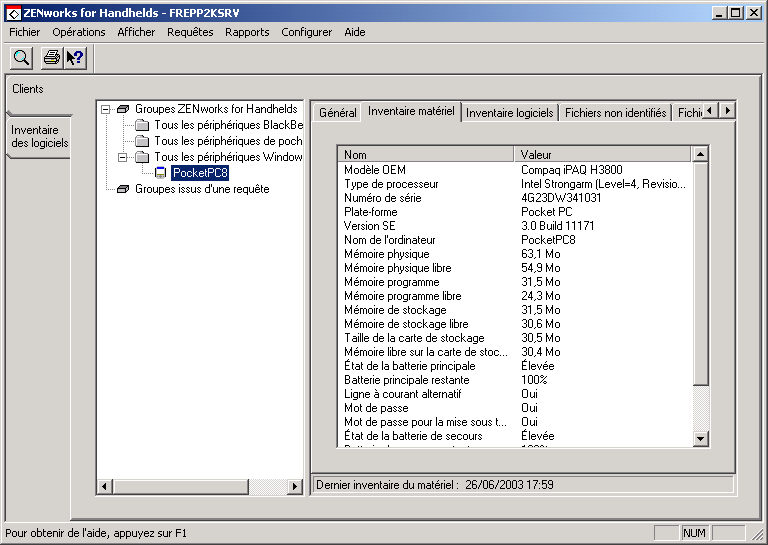Sort the list by the Nom column header
The image size is (768, 545).
point(425,155)
